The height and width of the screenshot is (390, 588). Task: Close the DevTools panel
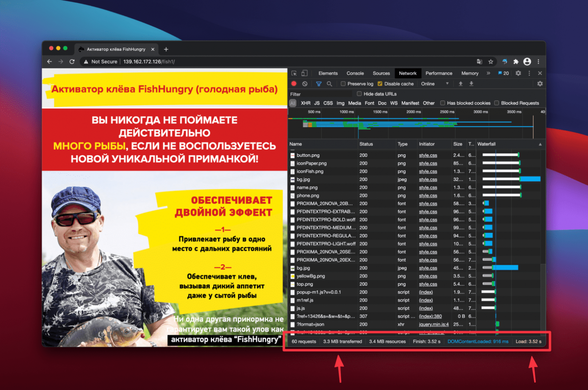click(x=540, y=73)
